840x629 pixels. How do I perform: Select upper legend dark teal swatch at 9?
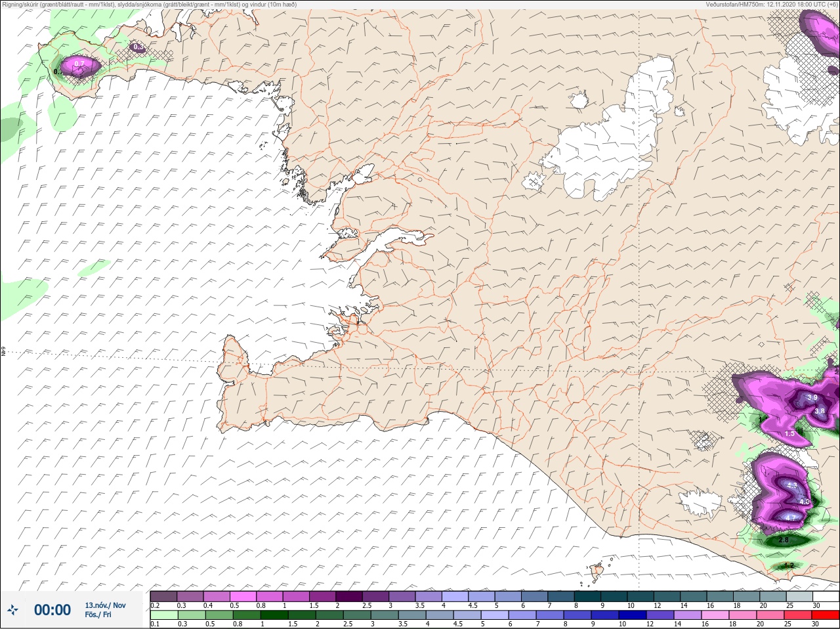616,597
